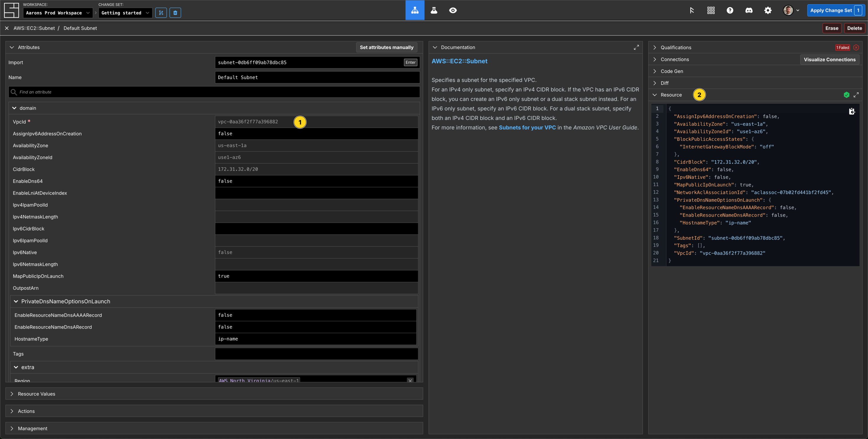The image size is (868, 439).
Task: Expand the Documentation panel fullscreen
Action: pyautogui.click(x=636, y=48)
